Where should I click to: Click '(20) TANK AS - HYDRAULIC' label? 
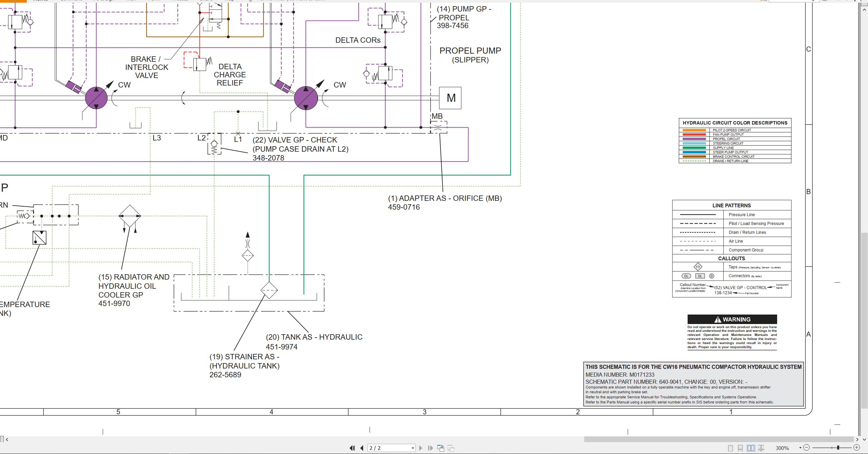314,337
